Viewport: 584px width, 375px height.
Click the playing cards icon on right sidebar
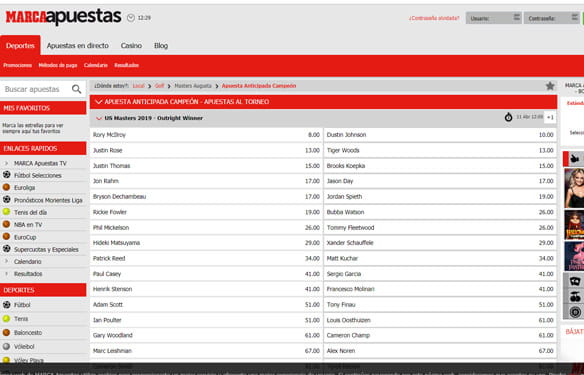click(x=575, y=281)
